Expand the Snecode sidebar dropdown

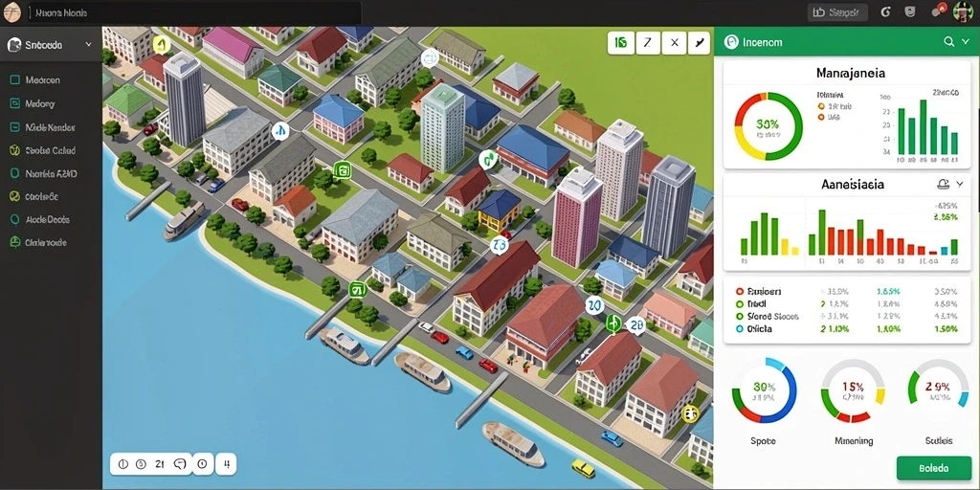[88, 45]
